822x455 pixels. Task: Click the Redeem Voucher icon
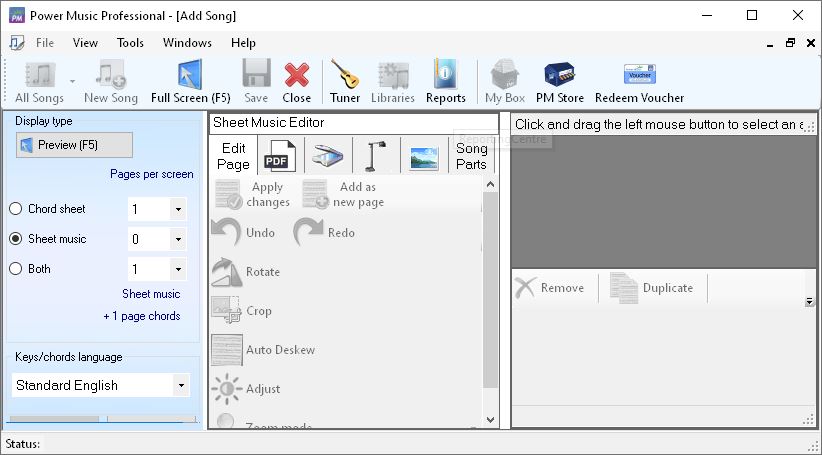[639, 81]
